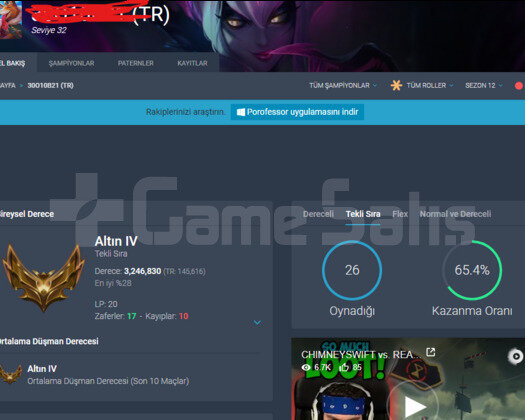The width and height of the screenshot is (525, 420).
Task: Click the Windows logo in the download button
Action: (x=241, y=112)
